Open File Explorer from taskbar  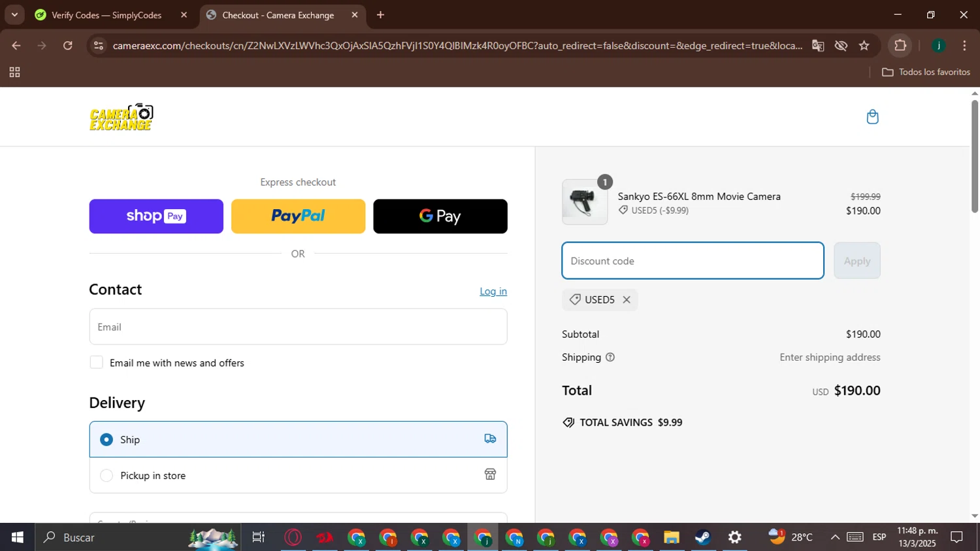[x=672, y=537]
